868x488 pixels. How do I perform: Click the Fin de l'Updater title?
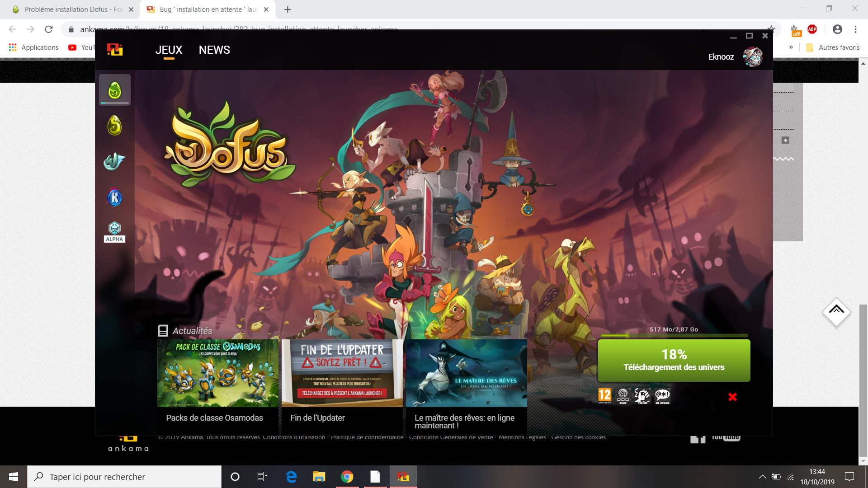coord(317,418)
